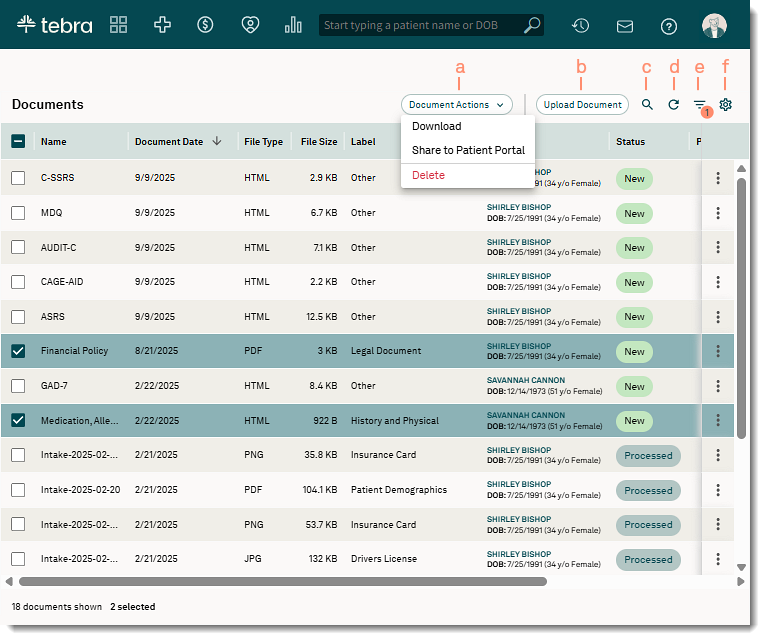The height and width of the screenshot is (640, 765).
Task: Open the apps grid icon in header
Action: pos(118,25)
